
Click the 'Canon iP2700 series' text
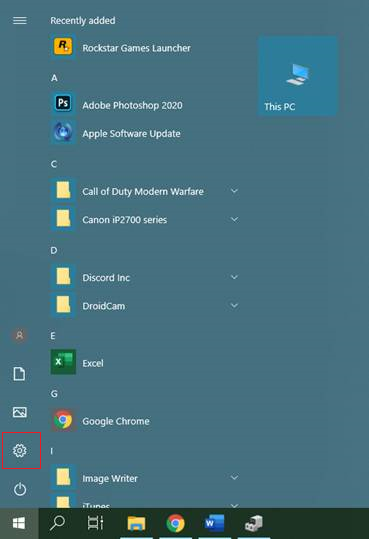coord(124,220)
